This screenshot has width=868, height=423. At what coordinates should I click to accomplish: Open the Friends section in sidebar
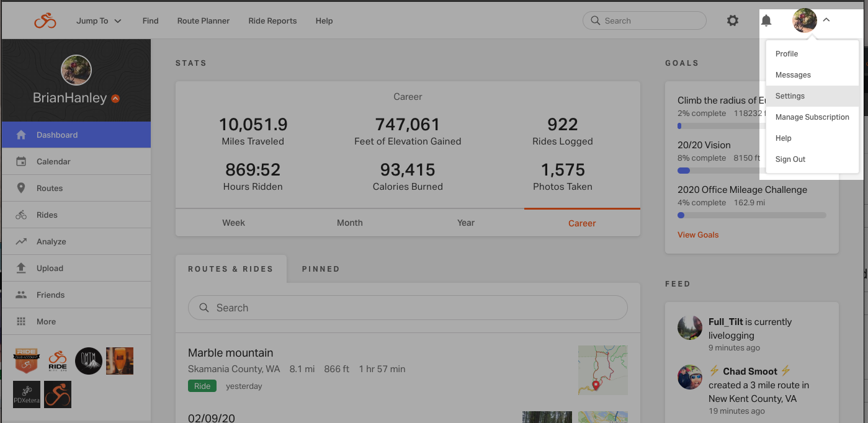pyautogui.click(x=76, y=295)
